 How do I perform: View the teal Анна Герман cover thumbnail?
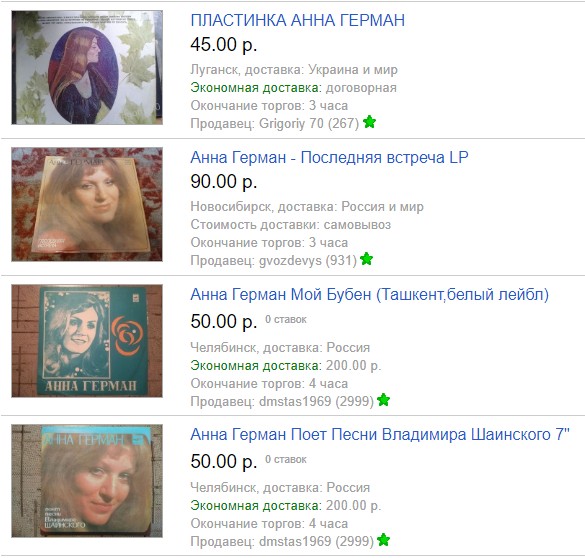pos(87,341)
